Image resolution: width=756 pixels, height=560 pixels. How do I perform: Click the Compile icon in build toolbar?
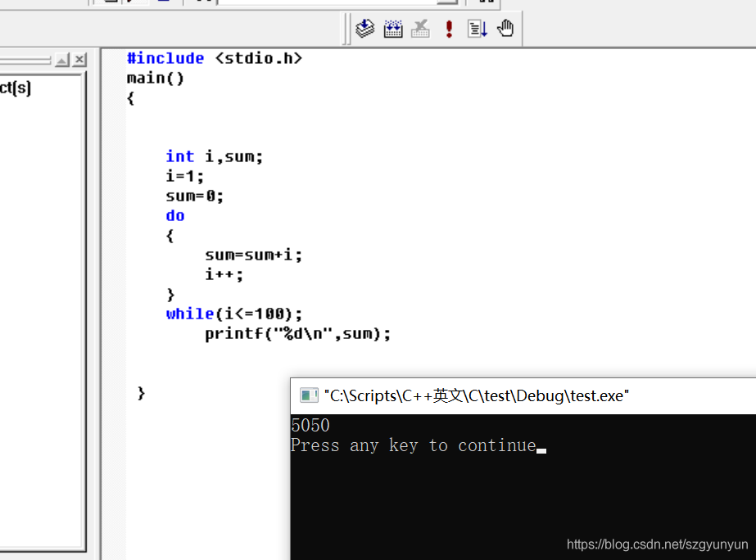[x=365, y=29]
